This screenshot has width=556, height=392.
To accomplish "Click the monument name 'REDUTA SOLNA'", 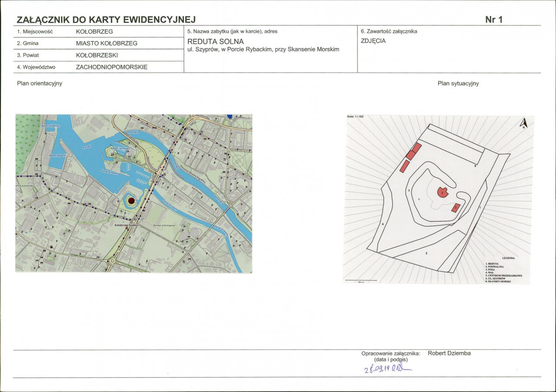I will (216, 41).
